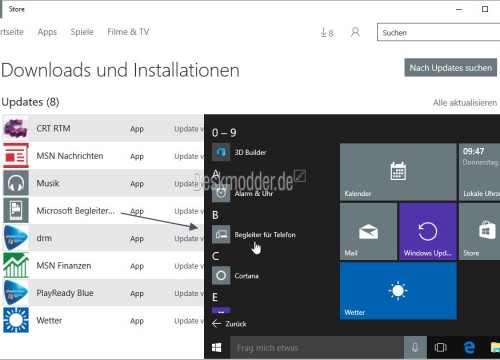
Task: Click the Frag mich etwas search box
Action: coord(317,348)
